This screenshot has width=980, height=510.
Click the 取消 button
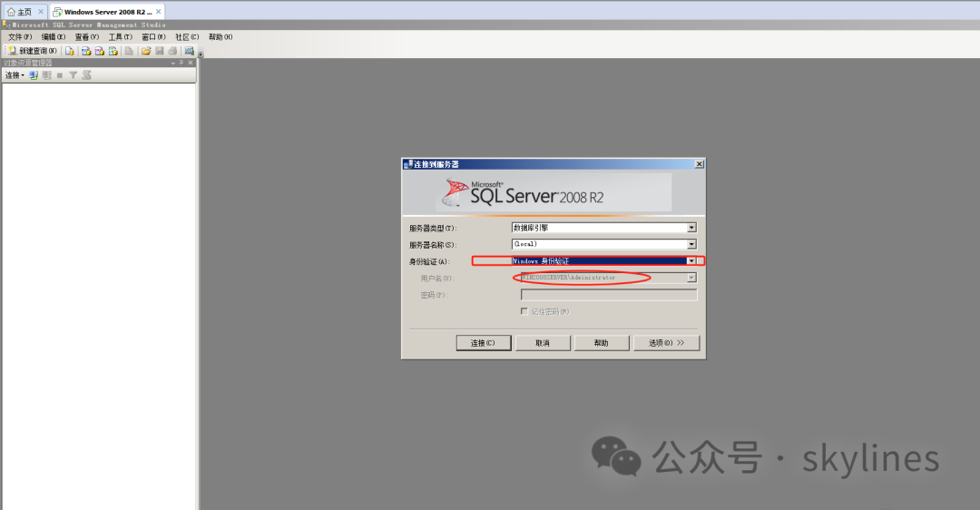(x=543, y=343)
